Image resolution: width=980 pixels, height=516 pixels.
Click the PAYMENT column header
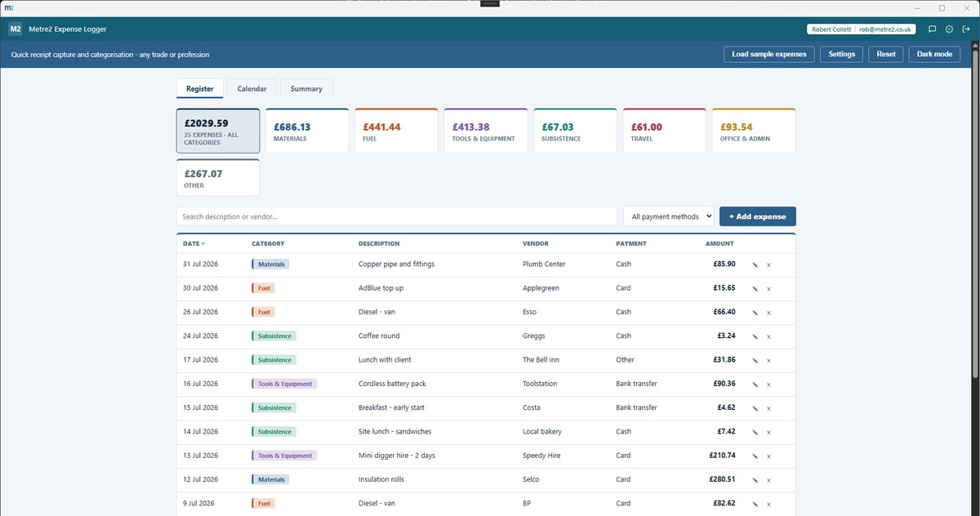631,243
